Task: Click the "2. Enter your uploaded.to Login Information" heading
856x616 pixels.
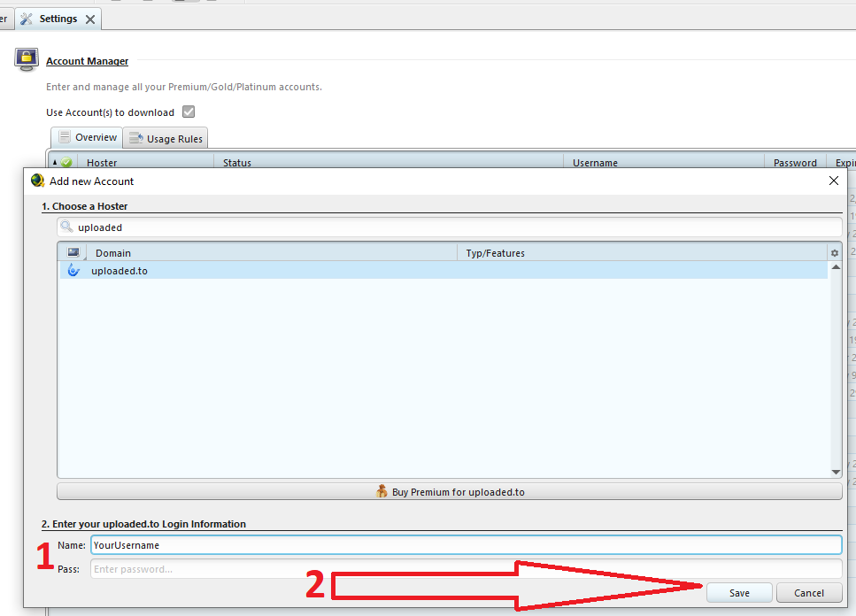Action: pos(143,524)
